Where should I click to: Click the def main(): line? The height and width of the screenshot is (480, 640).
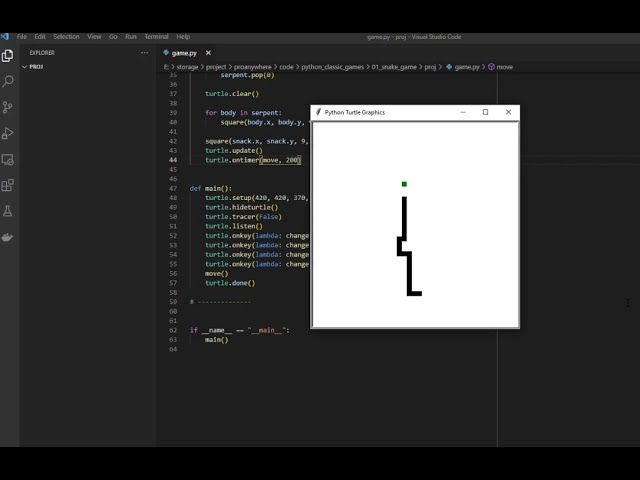(x=211, y=189)
